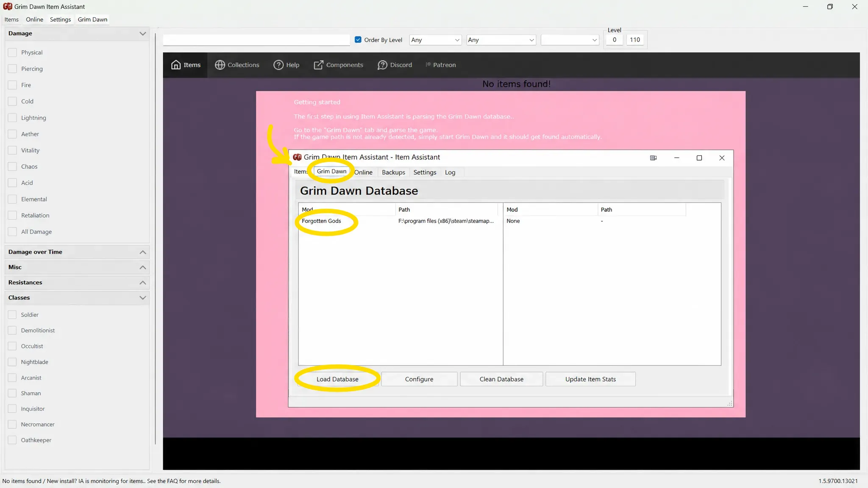Click the Help question mark icon
The image size is (868, 488).
278,65
